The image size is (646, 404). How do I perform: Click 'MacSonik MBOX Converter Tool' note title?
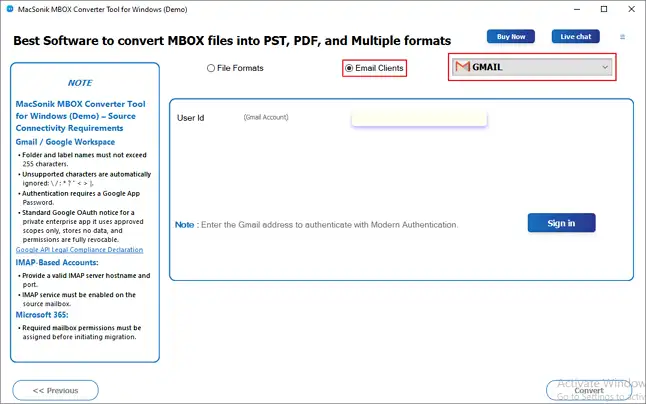[x=80, y=116]
